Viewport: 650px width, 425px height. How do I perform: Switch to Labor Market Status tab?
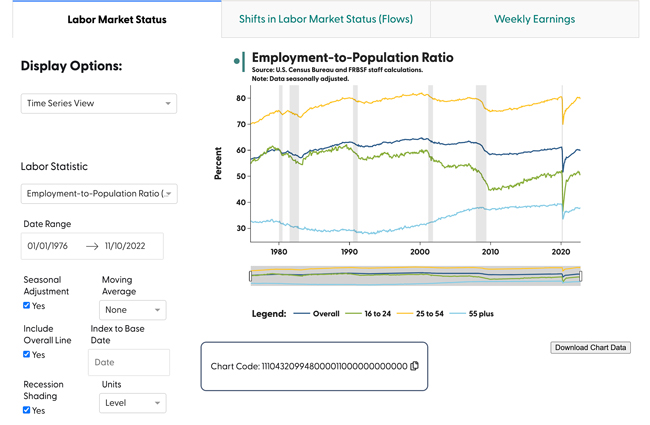point(117,19)
